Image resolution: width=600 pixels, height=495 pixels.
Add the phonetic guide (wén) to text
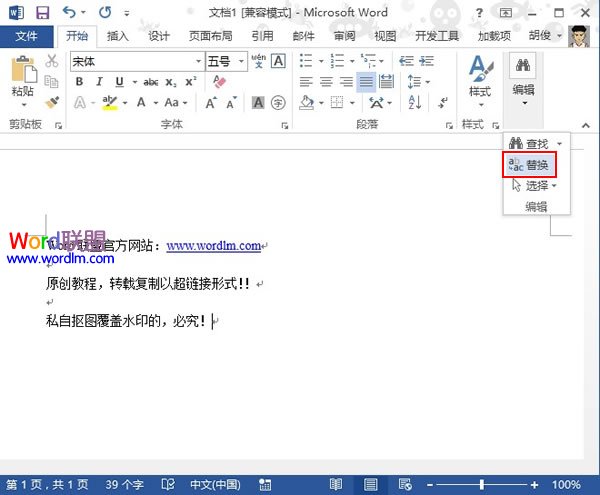pos(258,61)
